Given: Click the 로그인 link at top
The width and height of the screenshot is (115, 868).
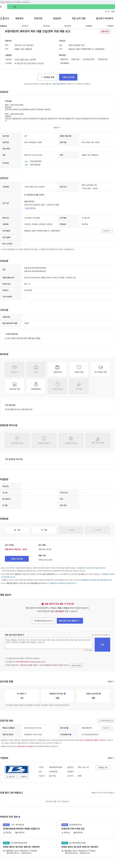Looking at the screenshot, I should pos(107,11).
